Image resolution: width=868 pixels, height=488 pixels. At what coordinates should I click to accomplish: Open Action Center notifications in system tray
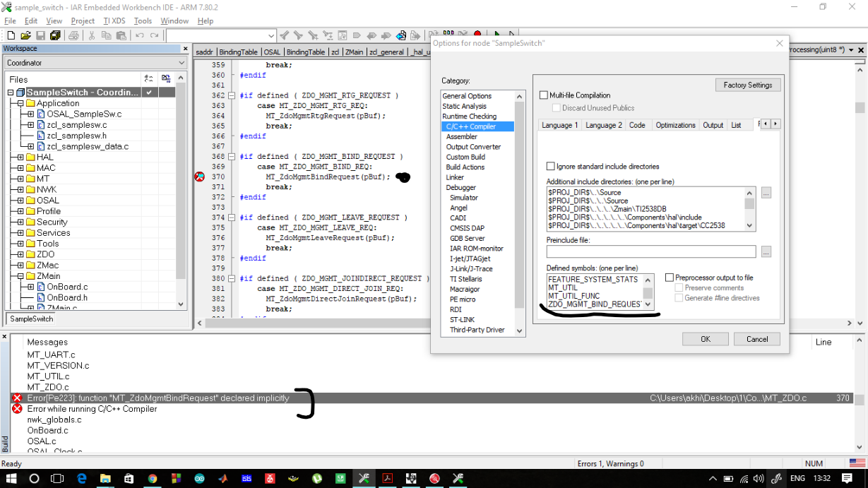click(847, 478)
